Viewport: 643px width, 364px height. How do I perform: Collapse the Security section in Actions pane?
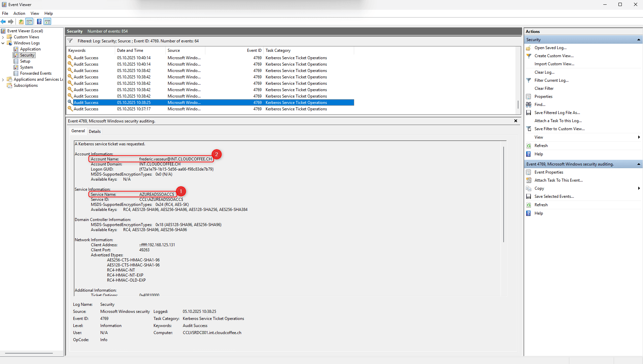coord(639,40)
